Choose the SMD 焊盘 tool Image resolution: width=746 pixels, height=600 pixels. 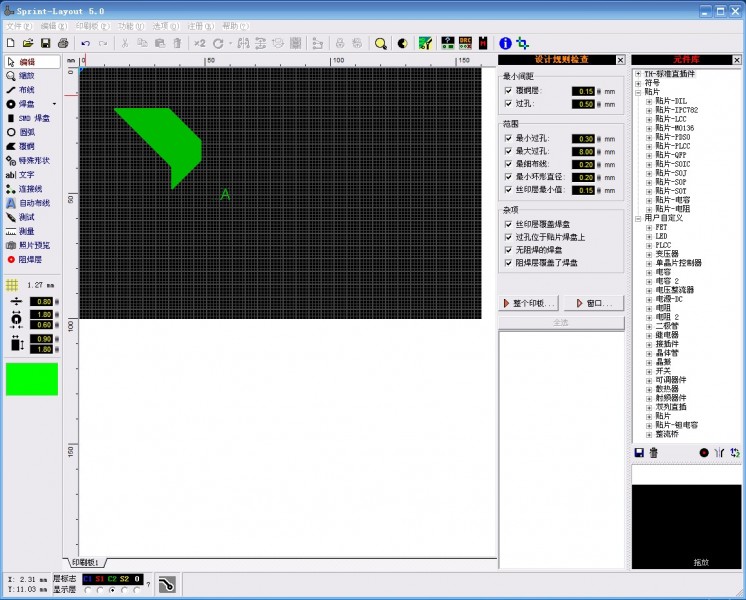tap(28, 118)
